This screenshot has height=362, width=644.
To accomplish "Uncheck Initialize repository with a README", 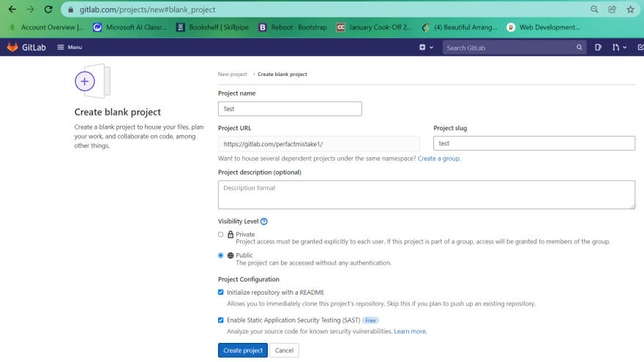I will click(221, 293).
